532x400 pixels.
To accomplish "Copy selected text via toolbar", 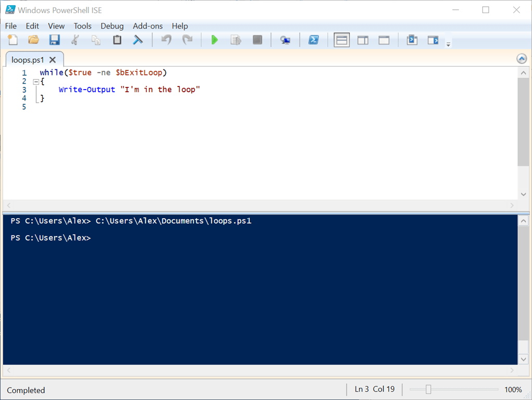I will [96, 40].
